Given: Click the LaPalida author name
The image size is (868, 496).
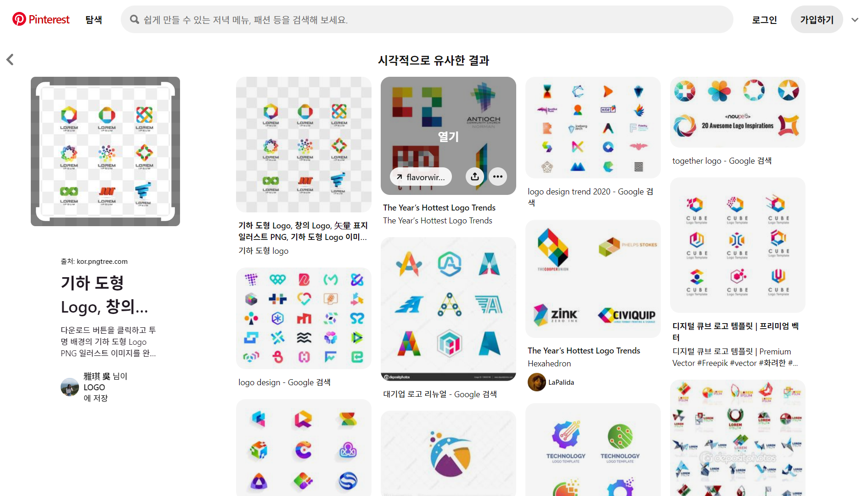Looking at the screenshot, I should pyautogui.click(x=561, y=382).
